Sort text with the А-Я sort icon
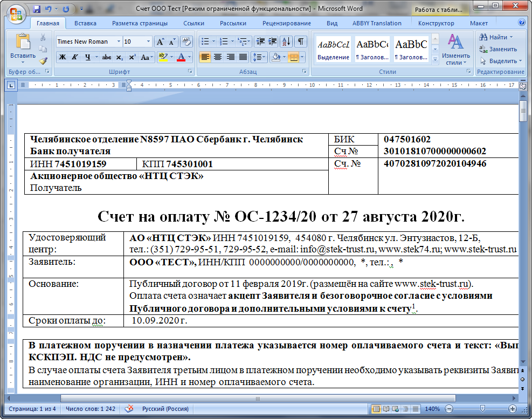The height and width of the screenshot is (419, 532). 286,42
